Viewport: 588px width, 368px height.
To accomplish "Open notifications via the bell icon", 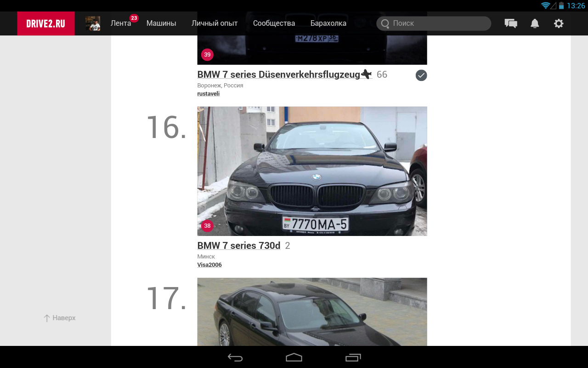I will [535, 23].
